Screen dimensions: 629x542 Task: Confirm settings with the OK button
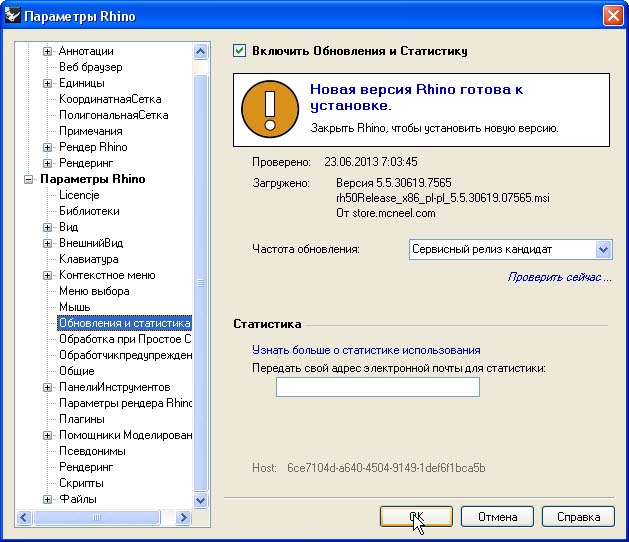pos(416,517)
